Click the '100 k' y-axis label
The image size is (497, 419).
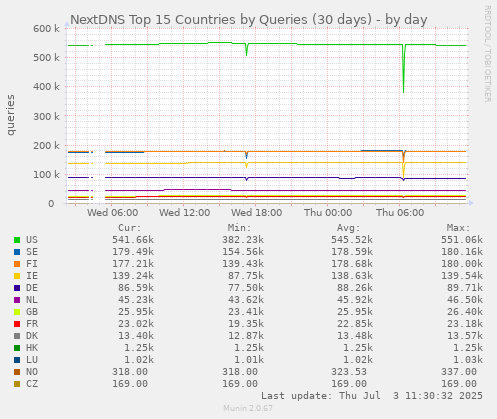pos(46,175)
